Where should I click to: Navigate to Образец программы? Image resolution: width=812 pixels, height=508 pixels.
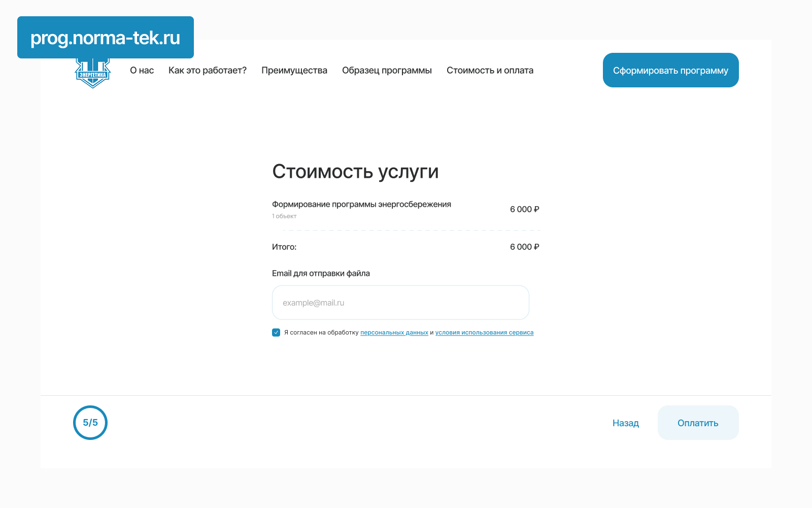(386, 71)
